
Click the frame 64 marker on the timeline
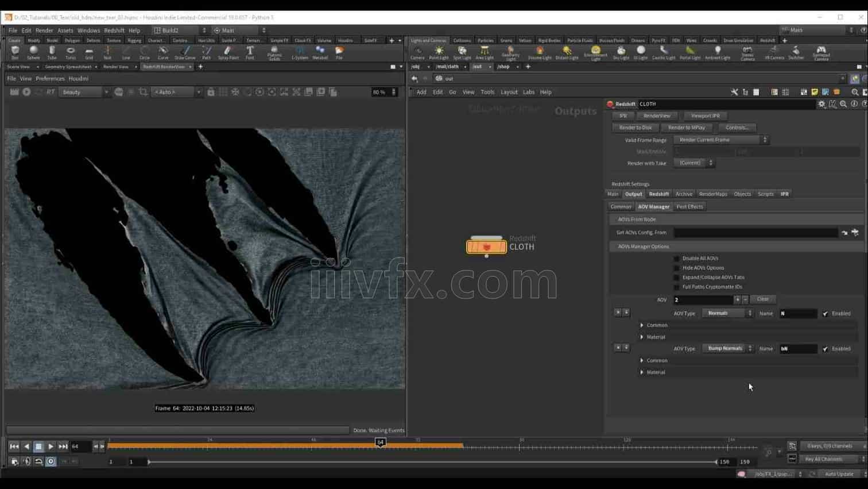[x=380, y=442]
